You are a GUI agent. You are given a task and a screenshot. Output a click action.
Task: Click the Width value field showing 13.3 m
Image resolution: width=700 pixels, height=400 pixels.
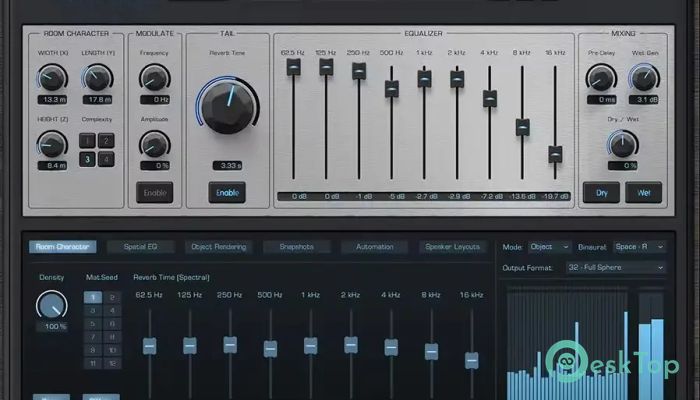coord(51,100)
